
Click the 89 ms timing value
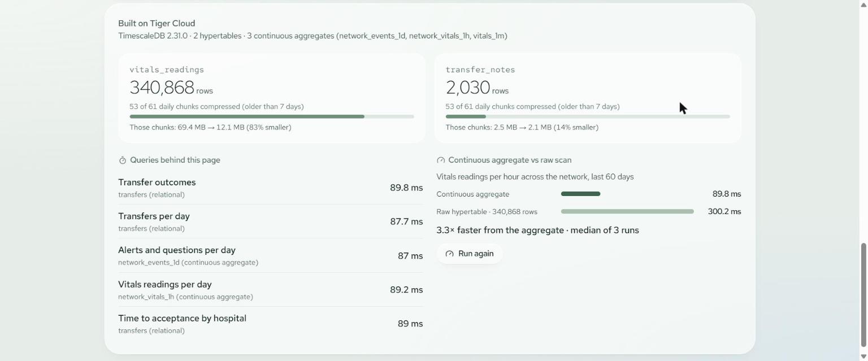[410, 324]
